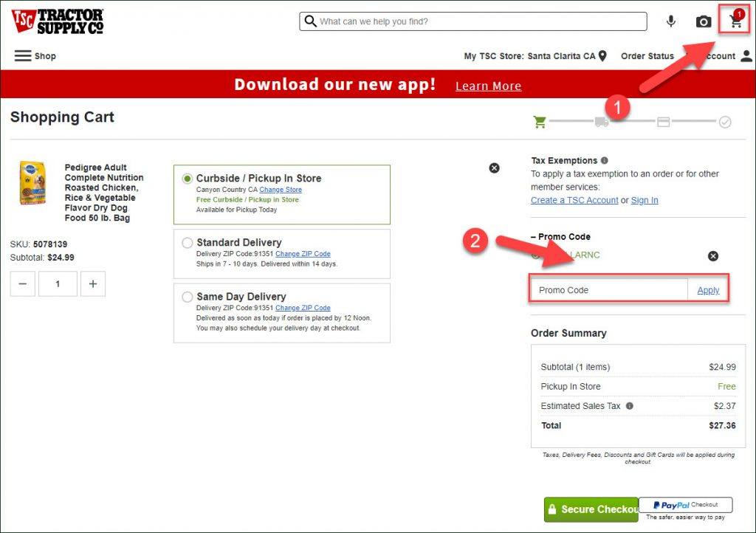The image size is (756, 533).
Task: Click the account profile icon
Action: [746, 56]
